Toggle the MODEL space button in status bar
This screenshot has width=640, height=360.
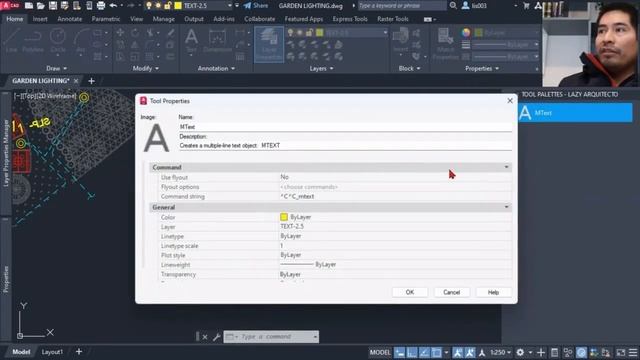(380, 352)
